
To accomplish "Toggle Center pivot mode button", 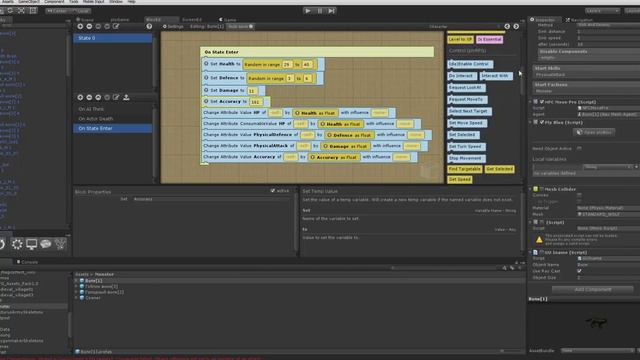I will tap(58, 11).
